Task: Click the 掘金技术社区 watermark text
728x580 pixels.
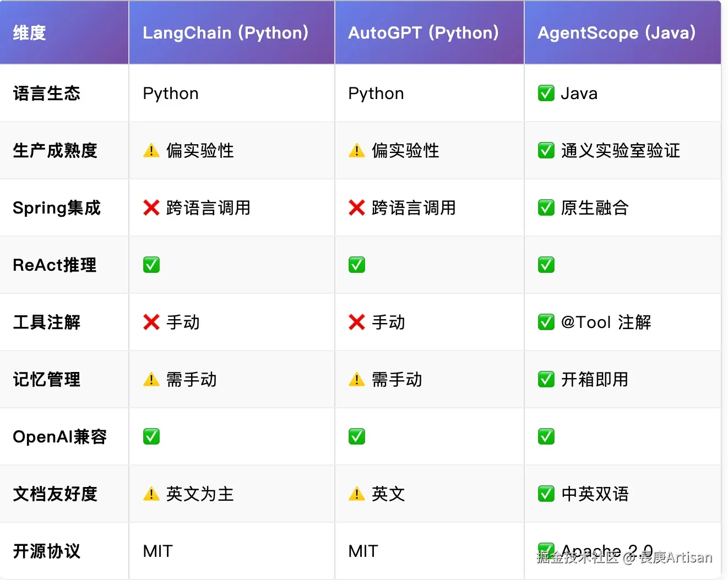Action: tap(577, 557)
